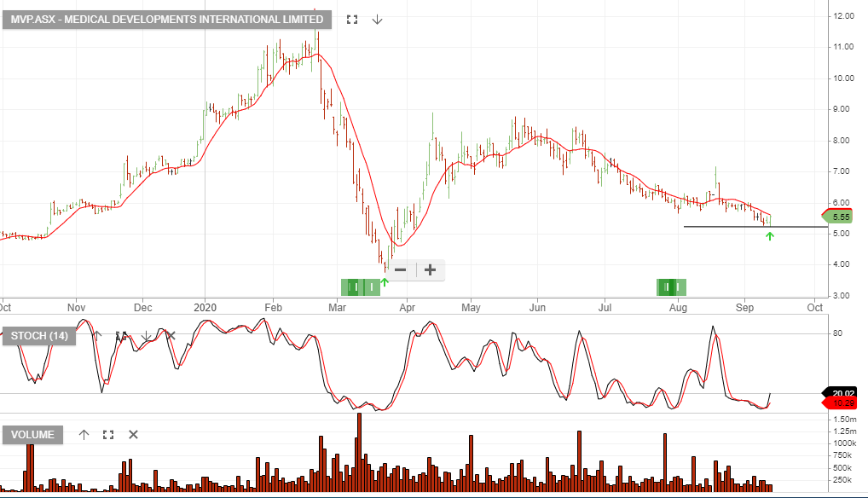
Task: Click the 9.00 price axis label
Action: pyautogui.click(x=842, y=109)
